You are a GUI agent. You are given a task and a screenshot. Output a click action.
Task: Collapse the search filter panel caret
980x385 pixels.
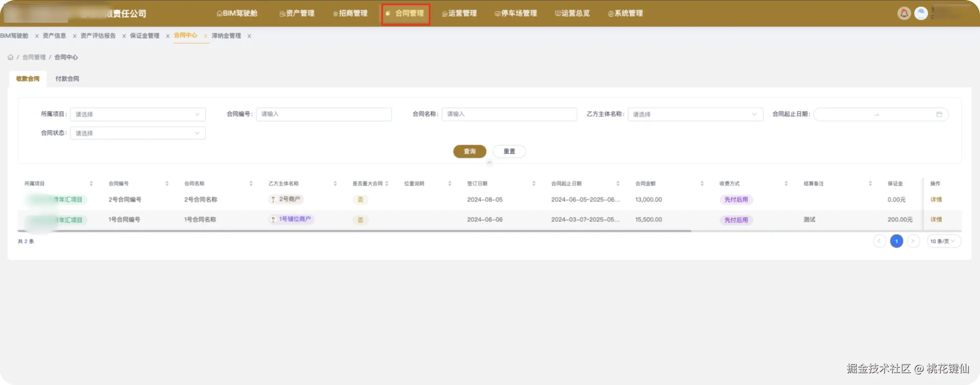tap(489, 163)
